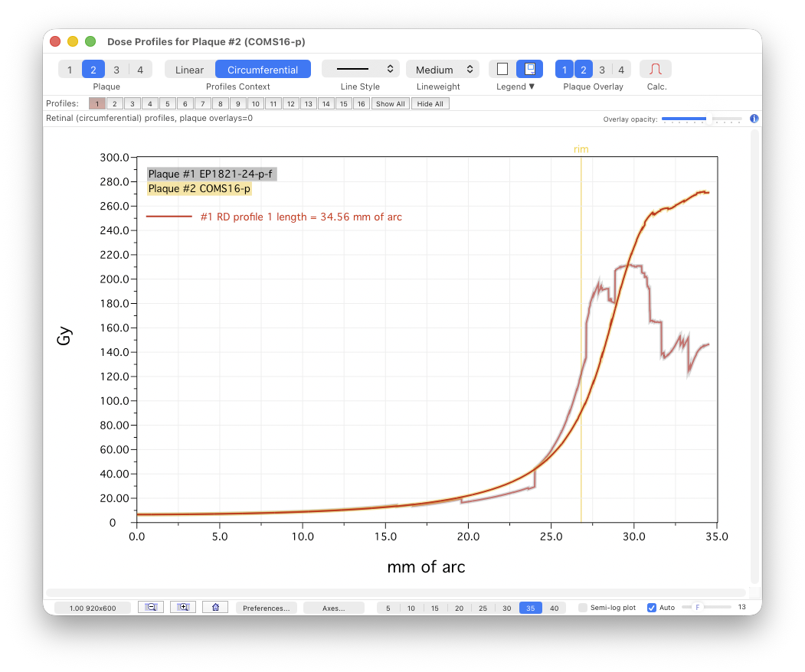Toggle Plaque Overlay 3 on

click(602, 70)
